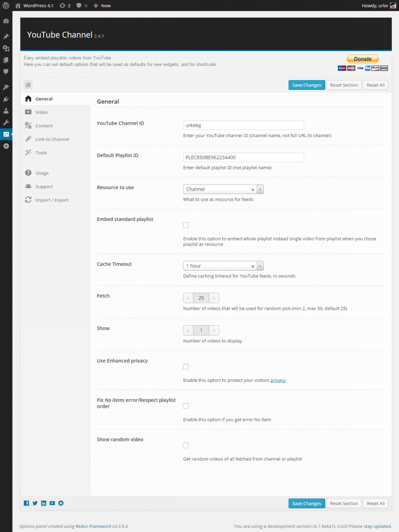Open the Support section
The height and width of the screenshot is (532, 399).
coord(55,187)
